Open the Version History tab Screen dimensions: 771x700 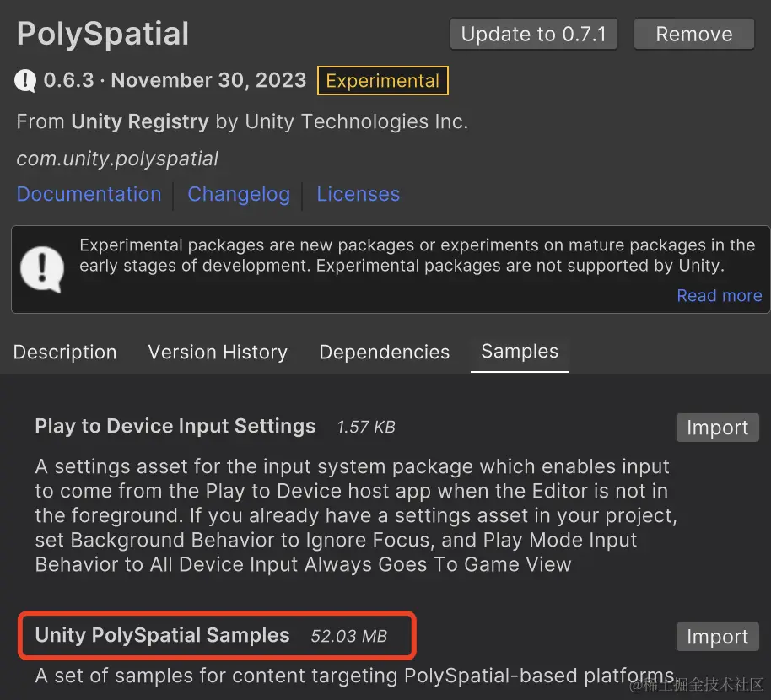[x=218, y=352]
